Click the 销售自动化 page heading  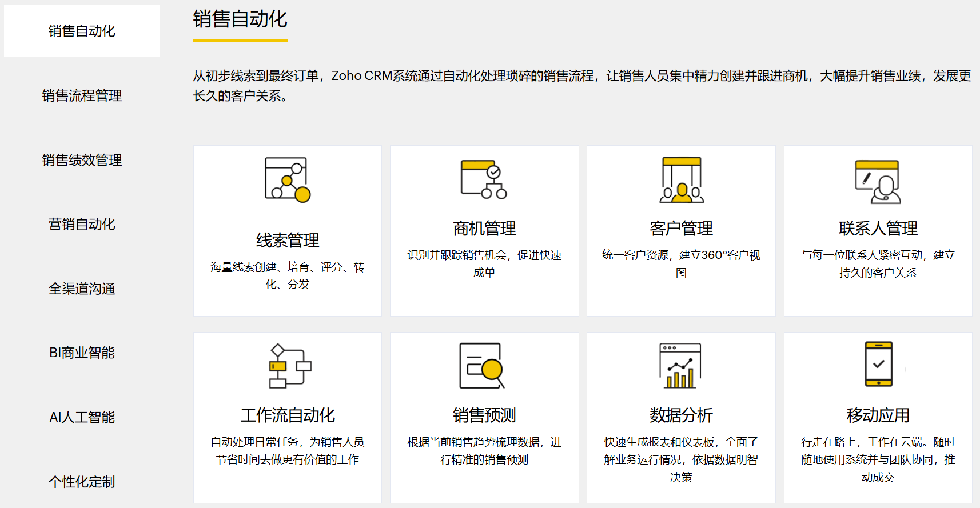240,19
